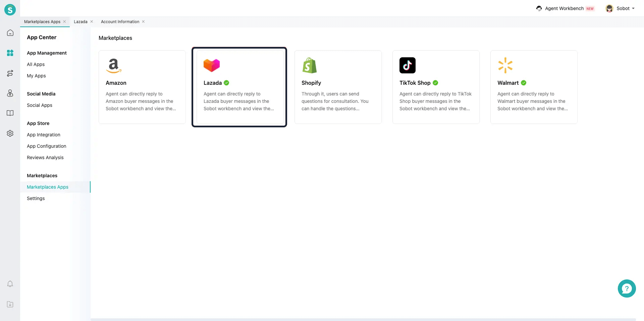Open the home icon in left rail
The height and width of the screenshot is (321, 644).
10,33
